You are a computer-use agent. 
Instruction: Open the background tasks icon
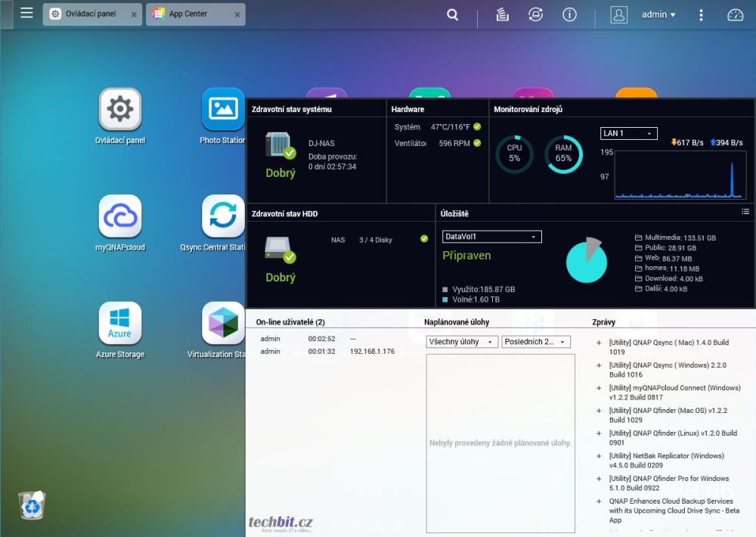[x=502, y=14]
